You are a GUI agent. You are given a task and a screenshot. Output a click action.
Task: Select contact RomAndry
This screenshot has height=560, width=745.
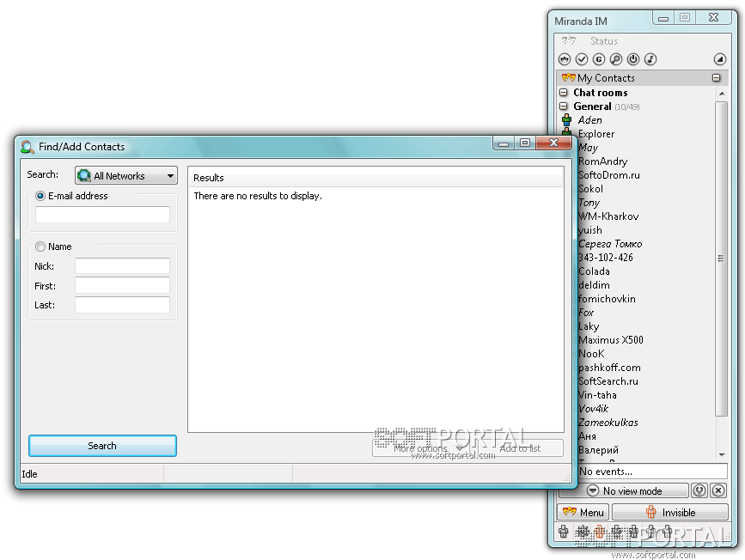click(602, 161)
